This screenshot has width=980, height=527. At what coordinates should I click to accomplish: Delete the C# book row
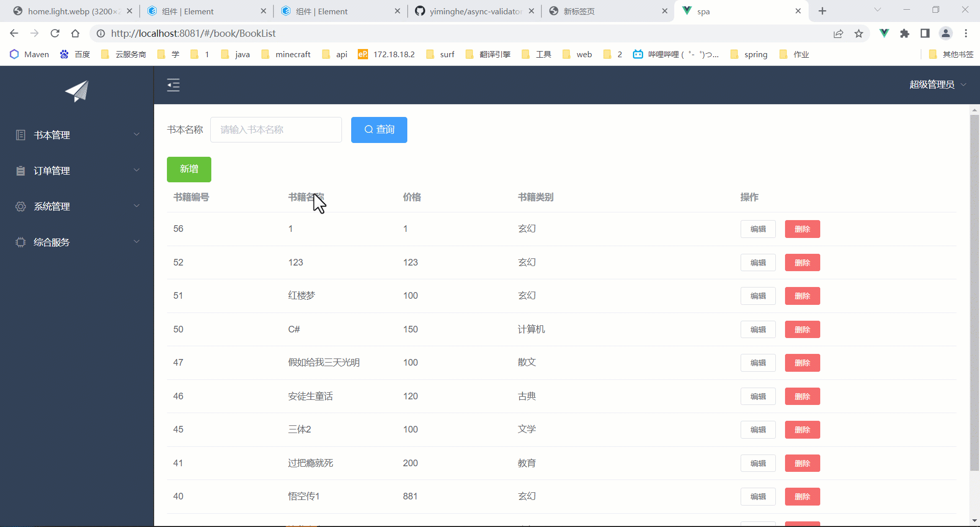[x=802, y=329]
